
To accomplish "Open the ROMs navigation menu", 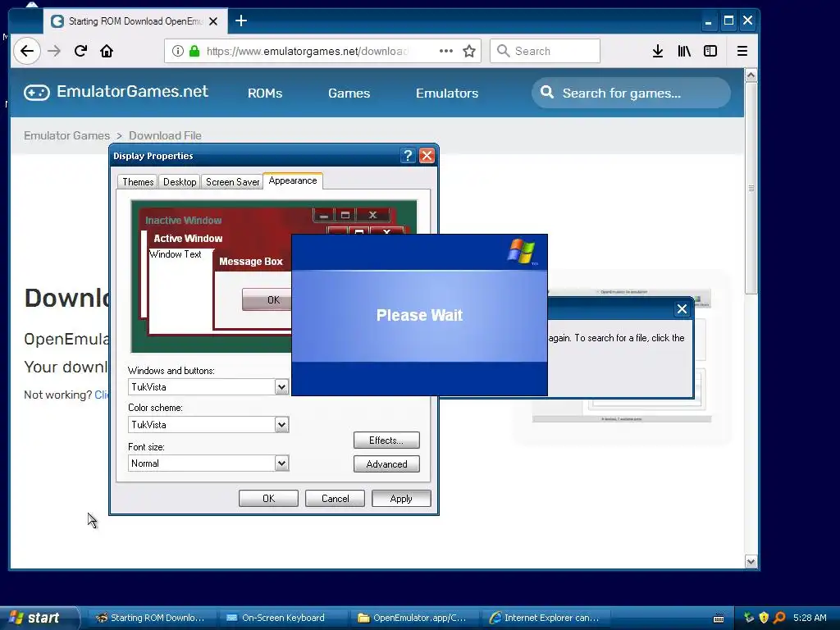I will pyautogui.click(x=265, y=94).
